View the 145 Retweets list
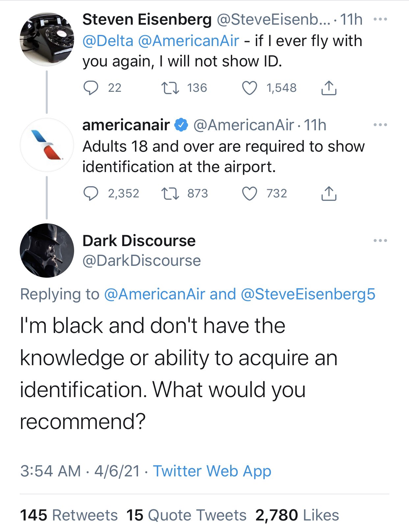Image resolution: width=409 pixels, height=532 pixels. pos(69,515)
